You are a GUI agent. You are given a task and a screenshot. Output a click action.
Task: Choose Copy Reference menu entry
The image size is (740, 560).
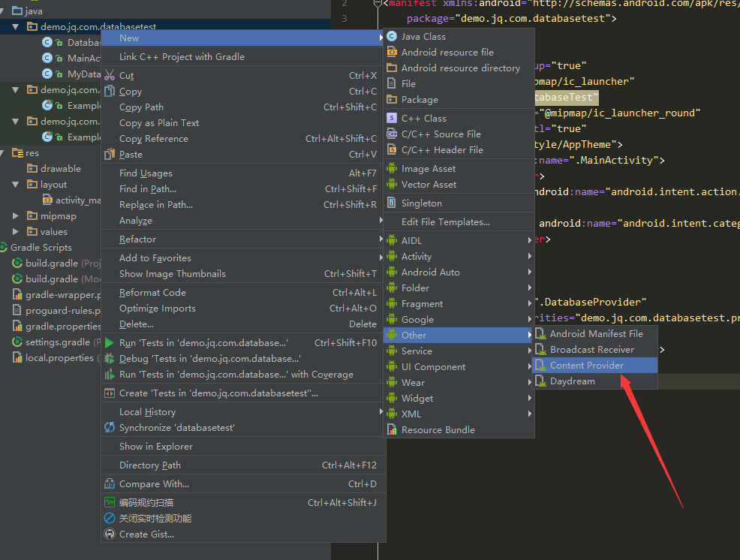tap(243, 139)
